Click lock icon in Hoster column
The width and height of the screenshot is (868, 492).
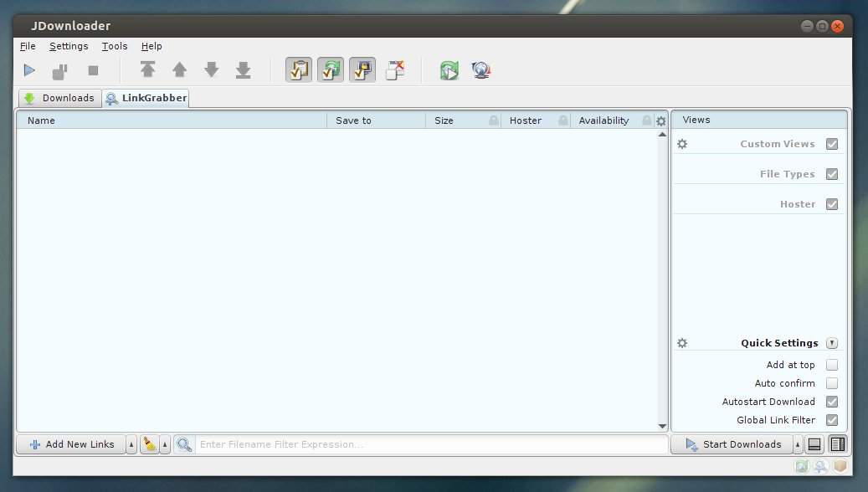click(563, 120)
